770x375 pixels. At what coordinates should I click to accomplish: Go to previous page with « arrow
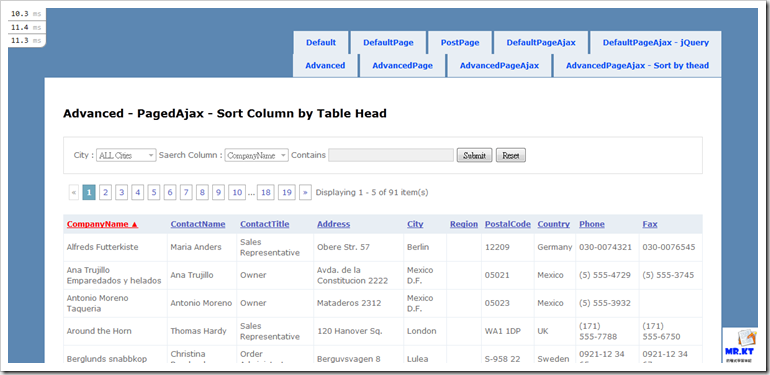coord(74,192)
